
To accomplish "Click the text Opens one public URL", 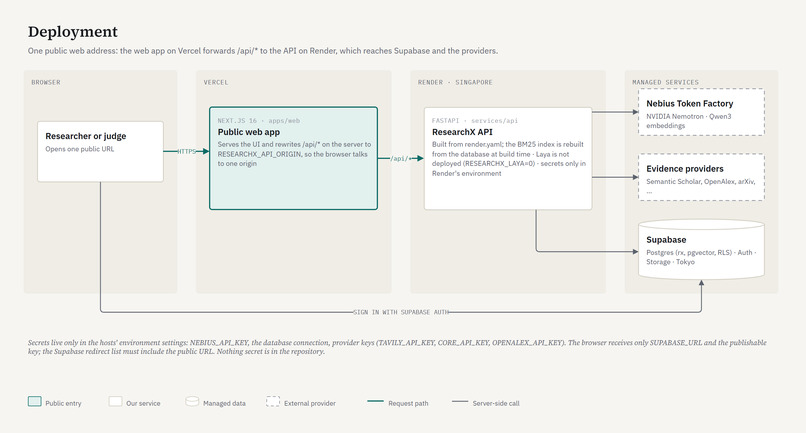I will [x=80, y=149].
